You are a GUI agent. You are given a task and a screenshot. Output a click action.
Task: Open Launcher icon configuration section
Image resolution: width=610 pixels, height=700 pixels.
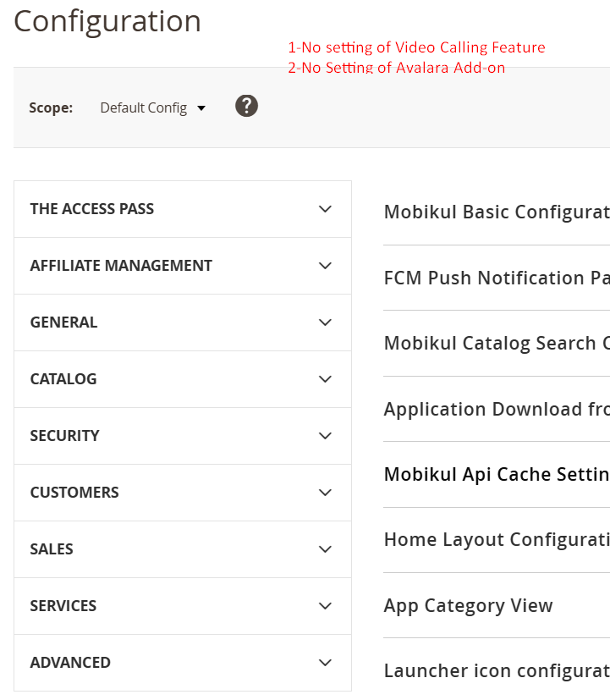[497, 671]
